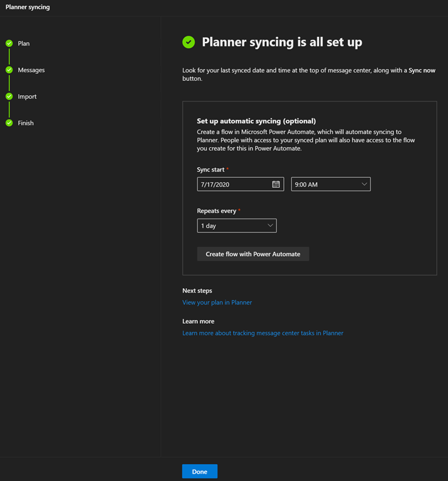448x481 pixels.
Task: Click the chevron arrow in Repeats every
Action: point(270,225)
